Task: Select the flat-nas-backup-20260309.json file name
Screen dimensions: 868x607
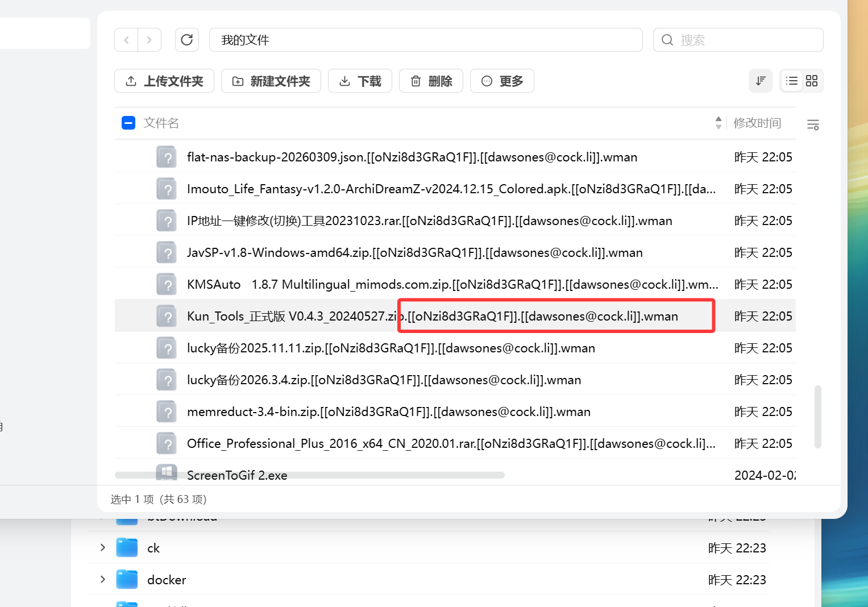Action: (x=412, y=157)
